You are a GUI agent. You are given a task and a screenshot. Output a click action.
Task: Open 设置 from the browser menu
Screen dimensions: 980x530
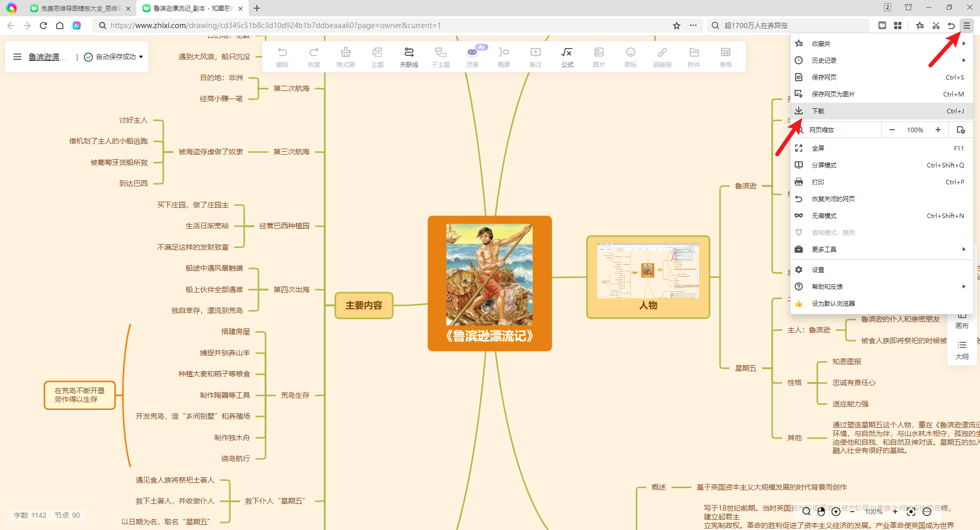pyautogui.click(x=881, y=270)
